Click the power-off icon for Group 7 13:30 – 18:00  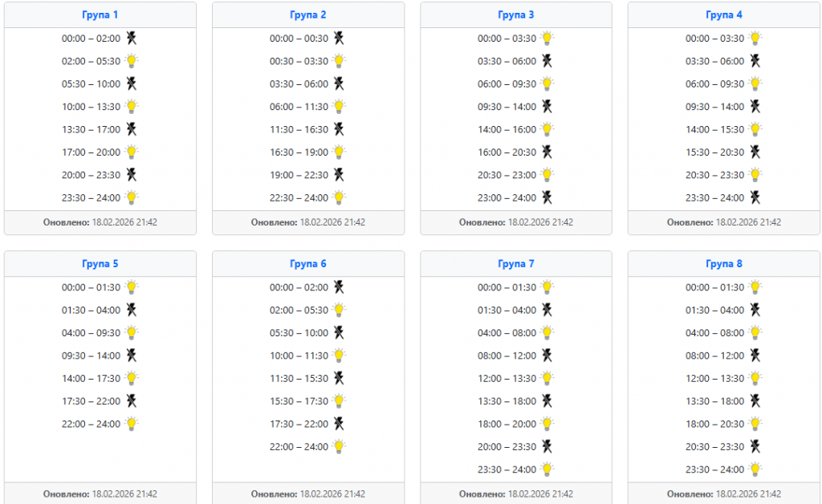click(547, 400)
